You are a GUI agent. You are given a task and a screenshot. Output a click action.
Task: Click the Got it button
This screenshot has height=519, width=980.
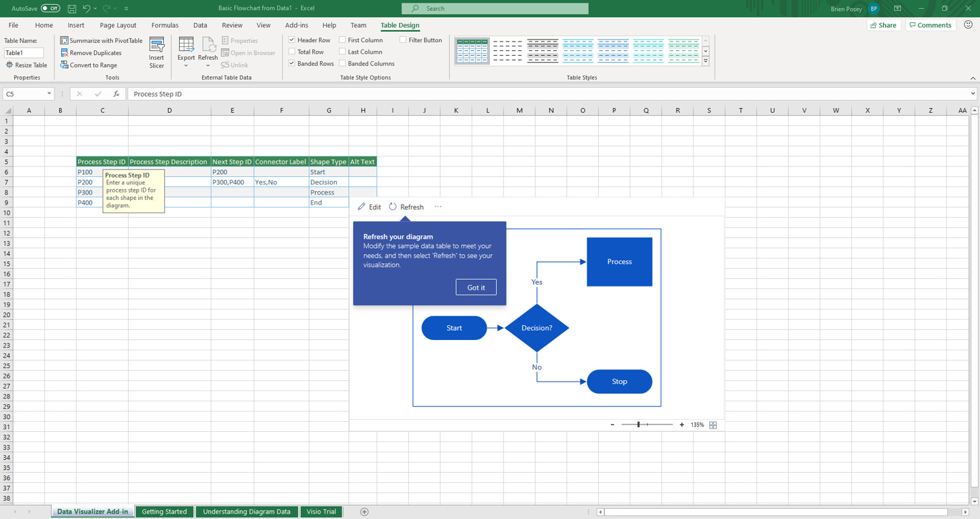[x=476, y=286]
